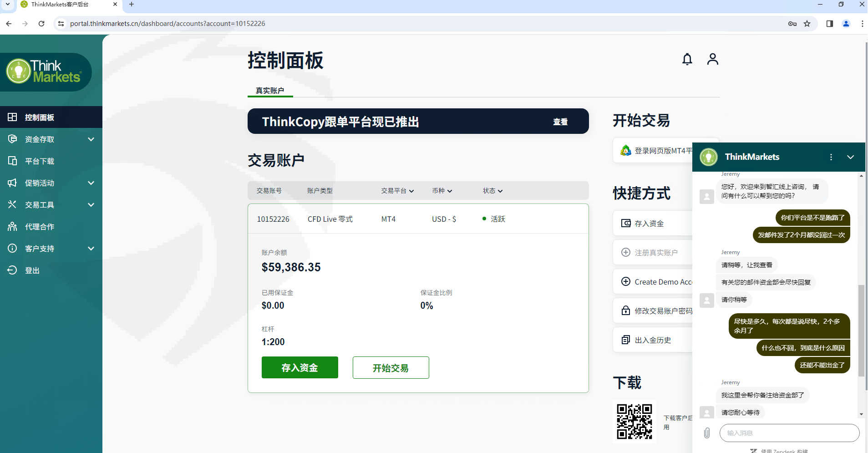Viewport: 868px width, 453px height.
Task: Open the 交易平台 column filter dropdown
Action: 397,191
